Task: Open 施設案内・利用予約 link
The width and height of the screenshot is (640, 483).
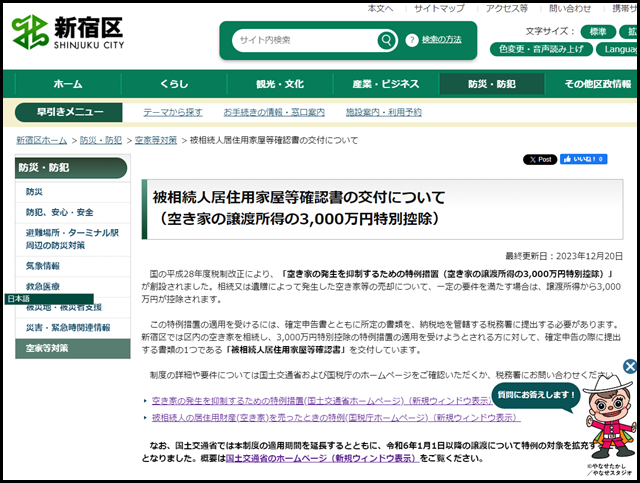Action: [x=383, y=112]
